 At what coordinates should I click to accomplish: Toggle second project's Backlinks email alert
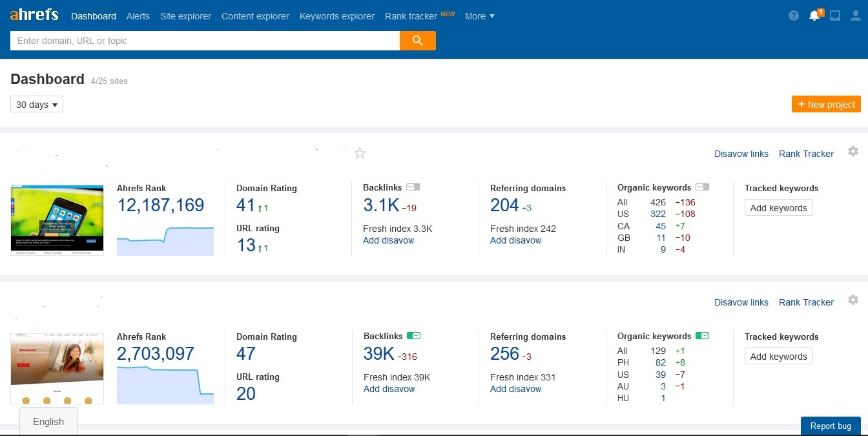(413, 336)
